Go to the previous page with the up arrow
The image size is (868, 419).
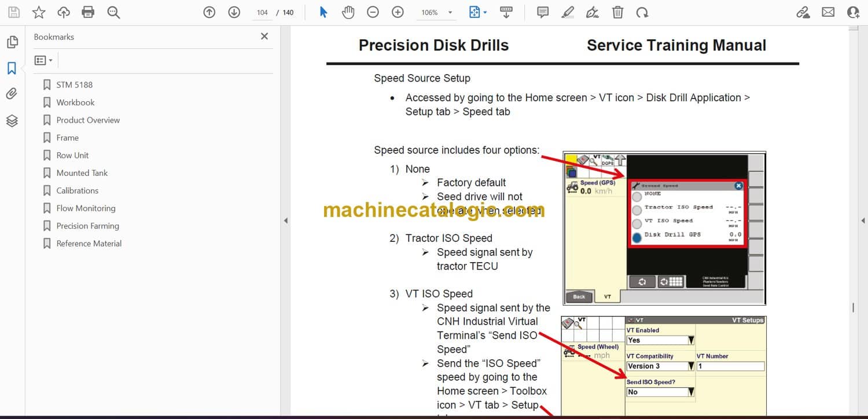click(209, 12)
